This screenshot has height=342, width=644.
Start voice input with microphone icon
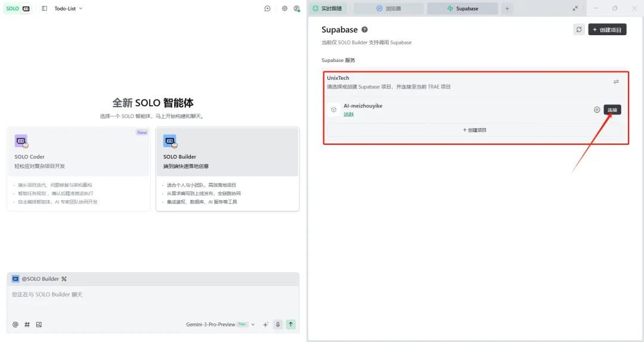(278, 324)
